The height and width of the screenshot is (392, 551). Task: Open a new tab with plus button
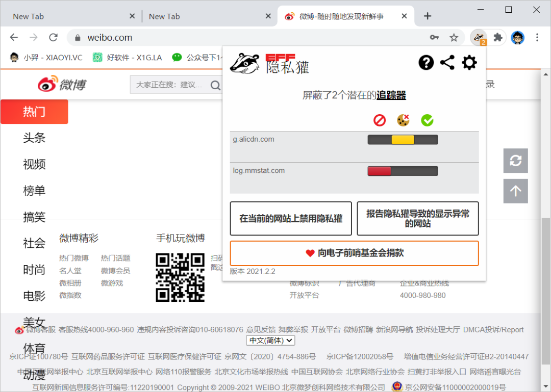coord(428,16)
